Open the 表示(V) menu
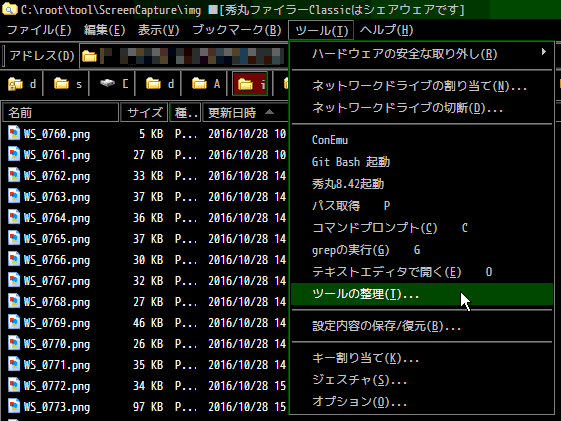The height and width of the screenshot is (421, 561). (158, 30)
